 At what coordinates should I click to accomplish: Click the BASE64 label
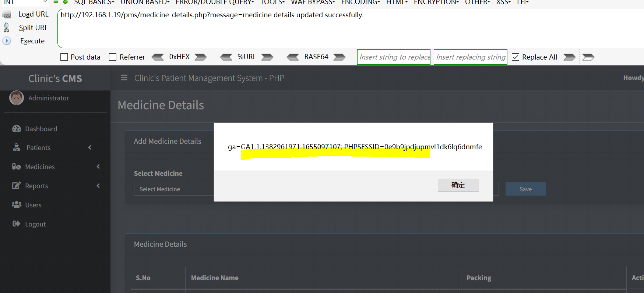(x=316, y=57)
